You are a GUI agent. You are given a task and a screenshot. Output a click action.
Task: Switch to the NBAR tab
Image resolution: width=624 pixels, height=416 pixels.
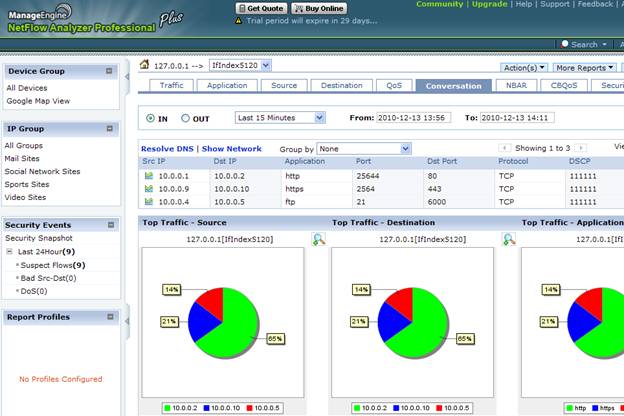click(x=516, y=85)
